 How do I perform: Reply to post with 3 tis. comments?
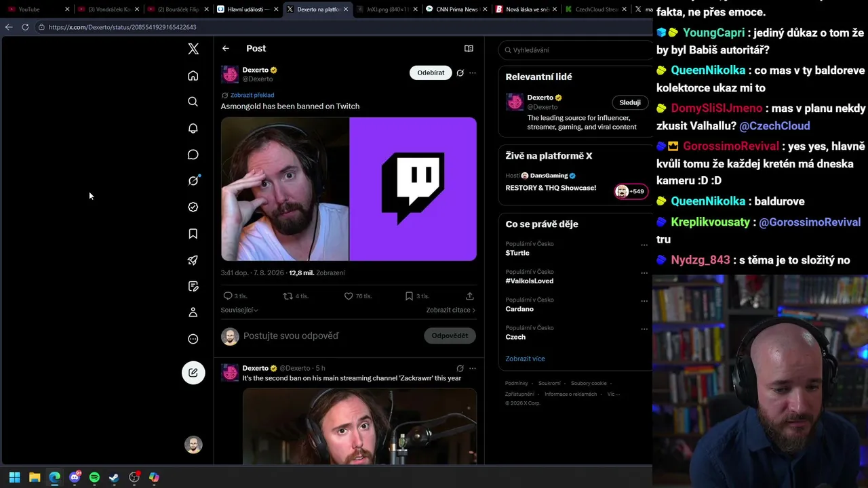point(235,296)
